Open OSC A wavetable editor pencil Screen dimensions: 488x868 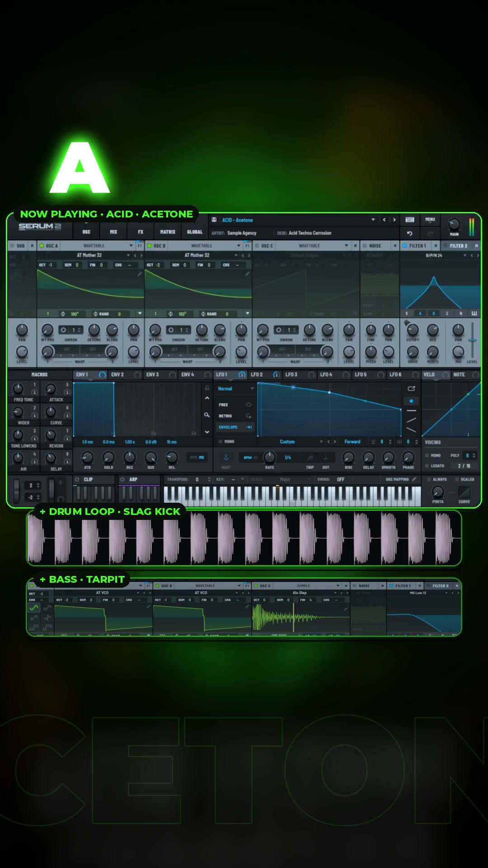pos(140,274)
